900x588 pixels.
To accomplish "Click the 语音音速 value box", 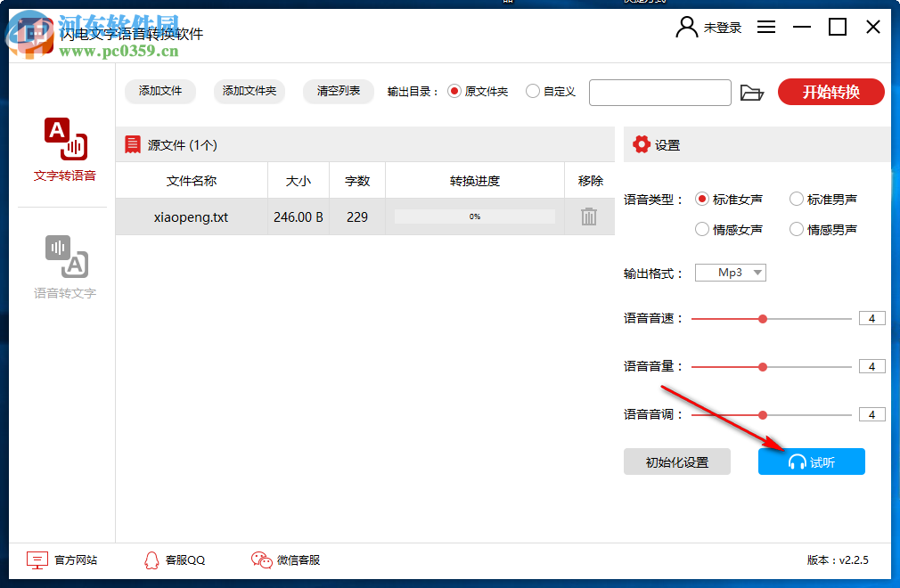I will coord(871,318).
